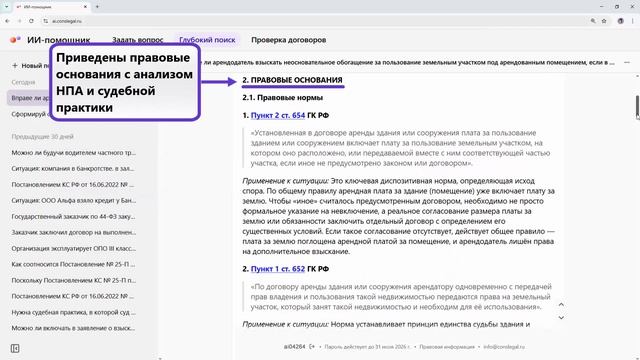Open chat 'Организация эксплуатирует ОПО III класс...'
Viewport: 640px width, 360px height.
(74, 248)
